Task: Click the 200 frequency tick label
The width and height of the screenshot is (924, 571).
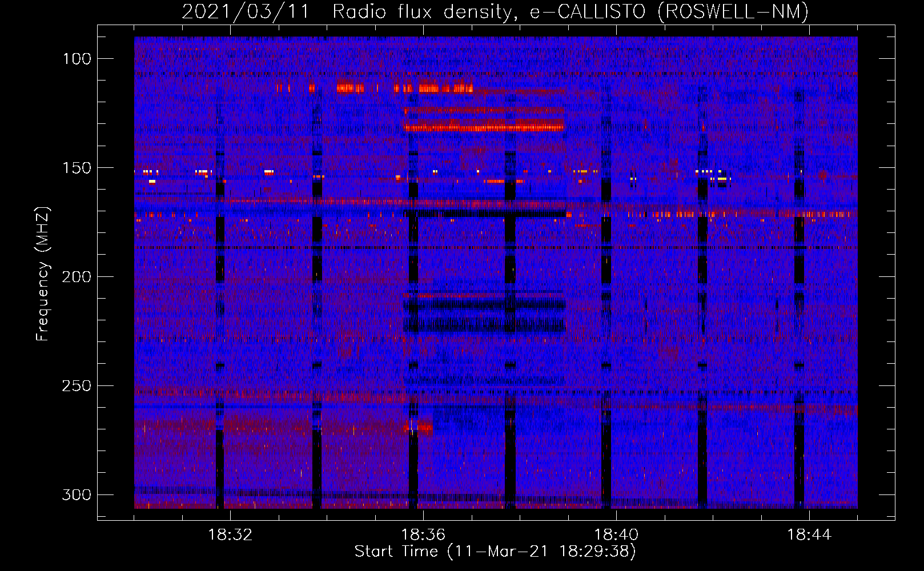Action: (76, 277)
